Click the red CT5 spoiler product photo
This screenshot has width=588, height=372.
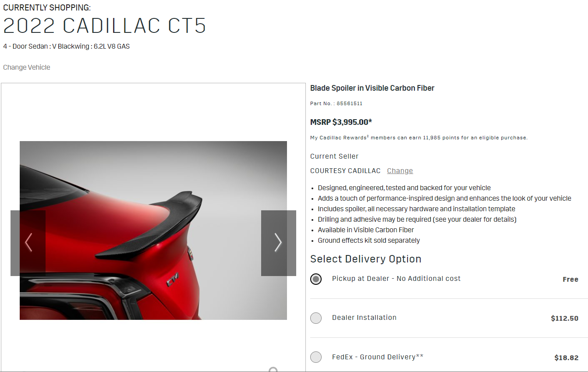click(x=153, y=230)
